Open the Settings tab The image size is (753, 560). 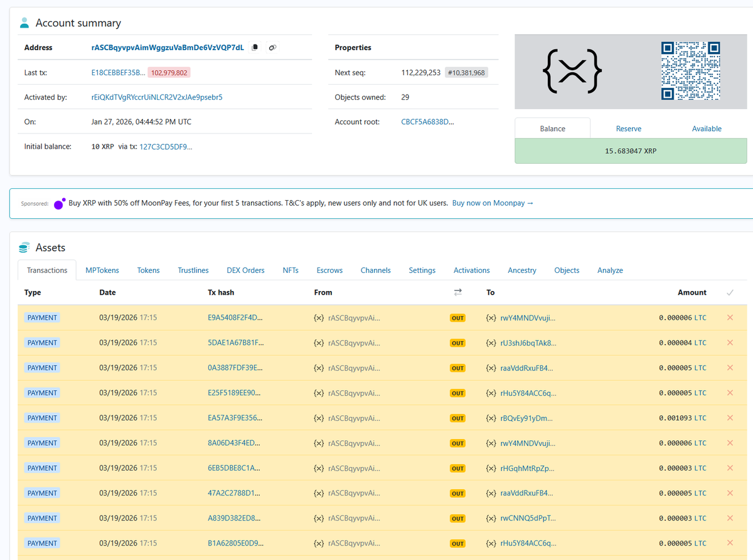coord(422,270)
